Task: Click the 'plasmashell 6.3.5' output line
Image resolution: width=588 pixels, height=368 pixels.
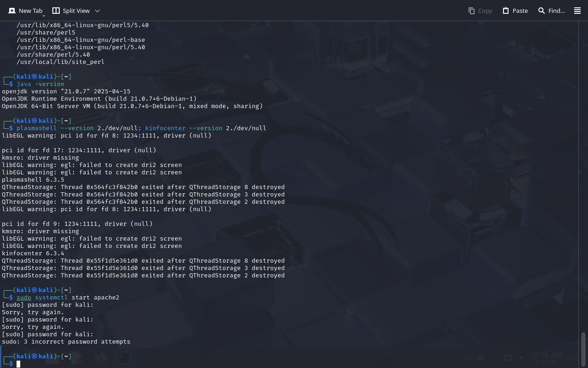Action: pos(33,180)
